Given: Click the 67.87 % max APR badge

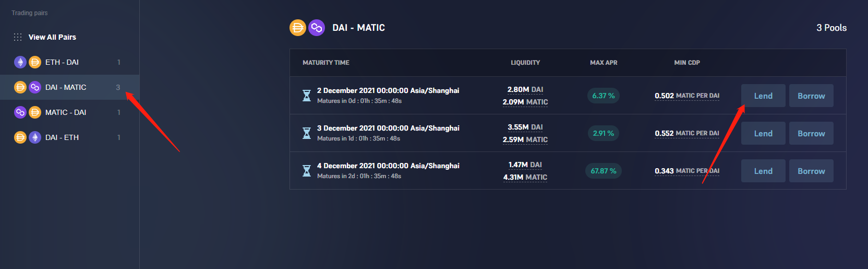Looking at the screenshot, I should [604, 171].
